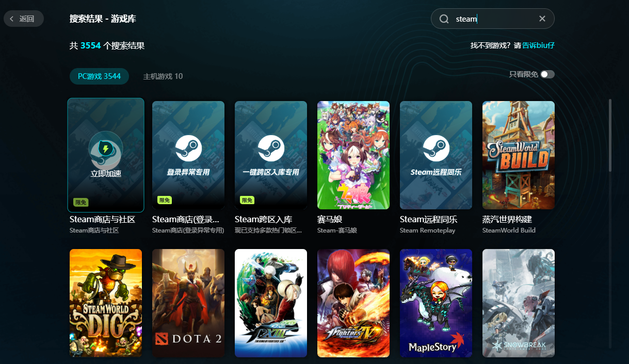
Task: Click the 3554 results count
Action: click(x=90, y=45)
